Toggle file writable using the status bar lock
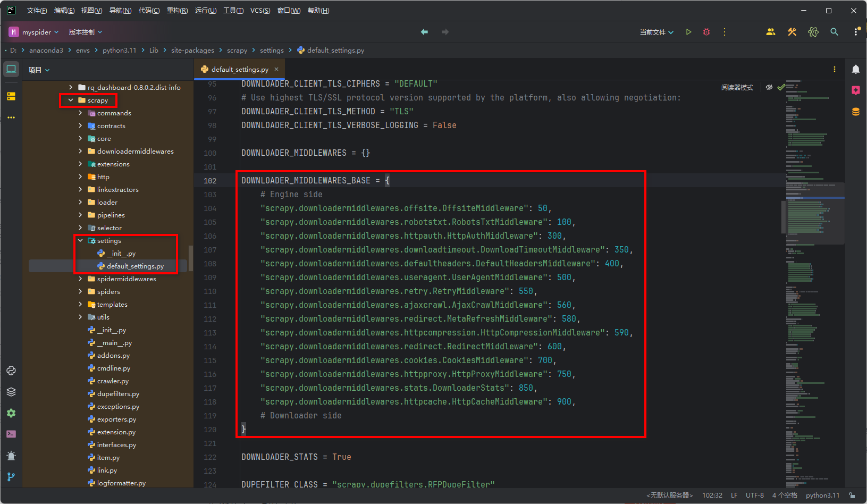867x504 pixels. pyautogui.click(x=852, y=495)
